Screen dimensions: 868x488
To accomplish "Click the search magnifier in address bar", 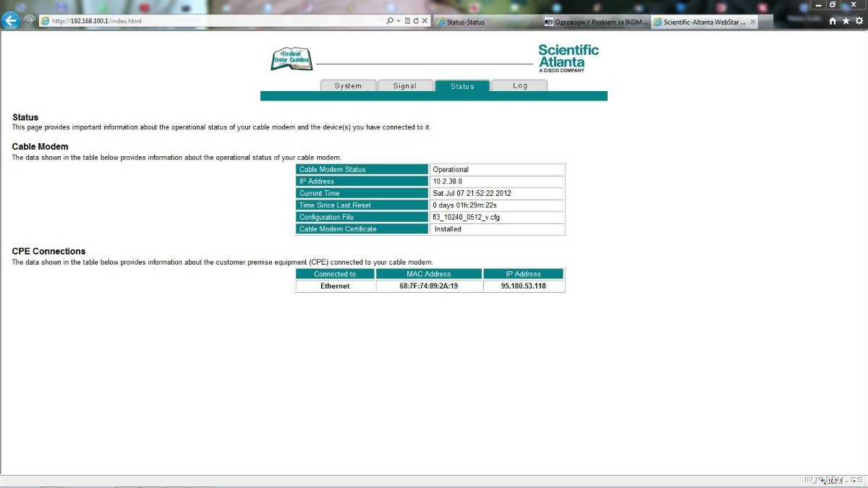I will (x=391, y=21).
